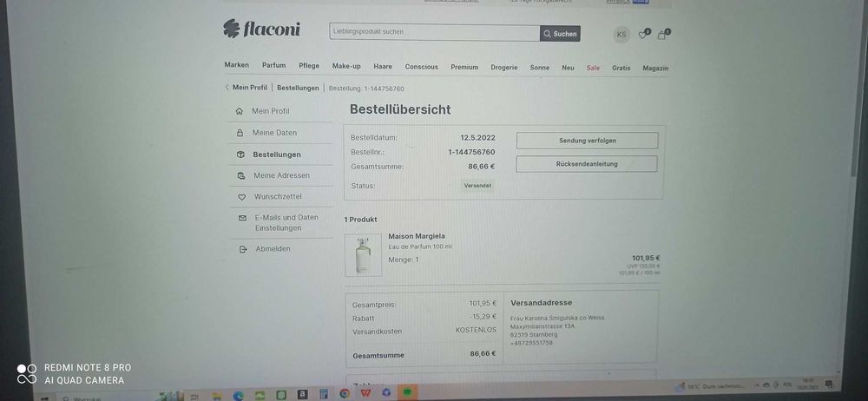The height and width of the screenshot is (401, 868).
Task: Open the Pflege menu
Action: click(309, 65)
